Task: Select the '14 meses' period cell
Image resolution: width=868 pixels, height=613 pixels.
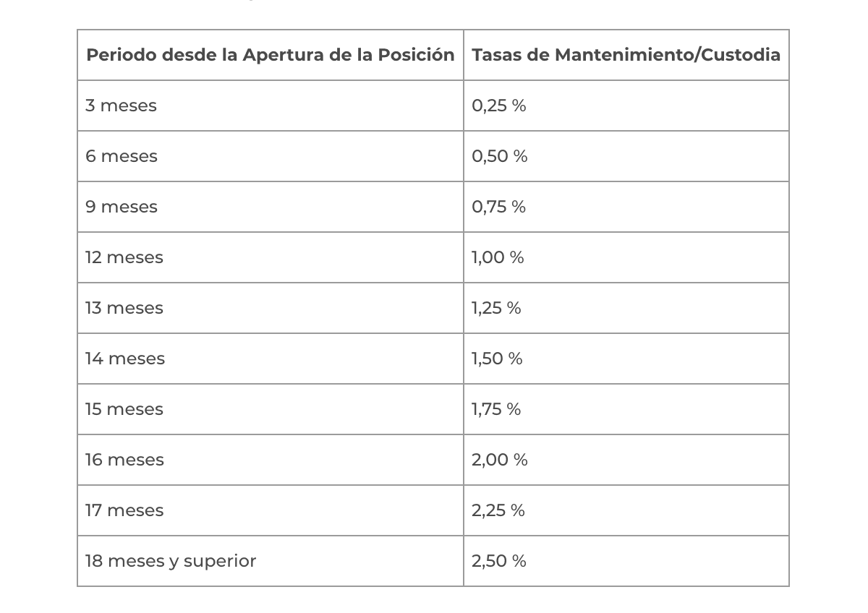Action: 125,359
